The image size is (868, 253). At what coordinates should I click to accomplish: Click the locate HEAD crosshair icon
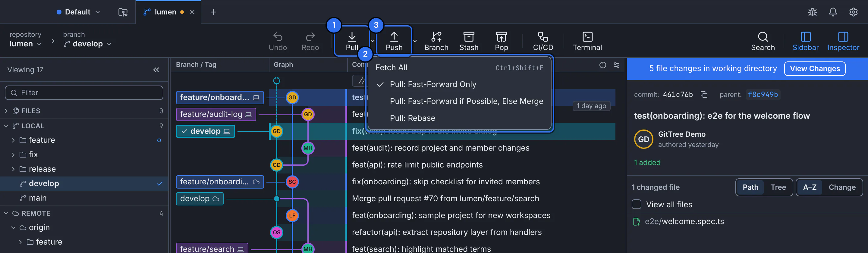[x=602, y=65]
